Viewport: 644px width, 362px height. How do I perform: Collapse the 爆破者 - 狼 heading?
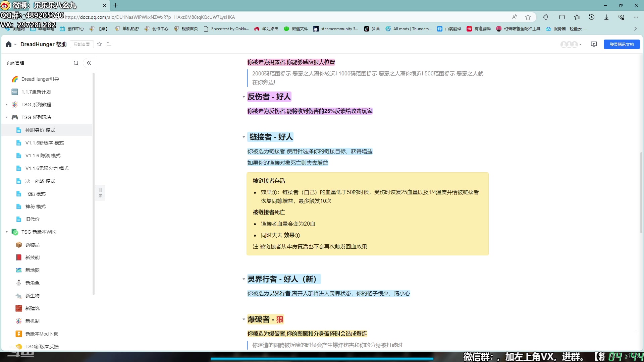pos(244,319)
